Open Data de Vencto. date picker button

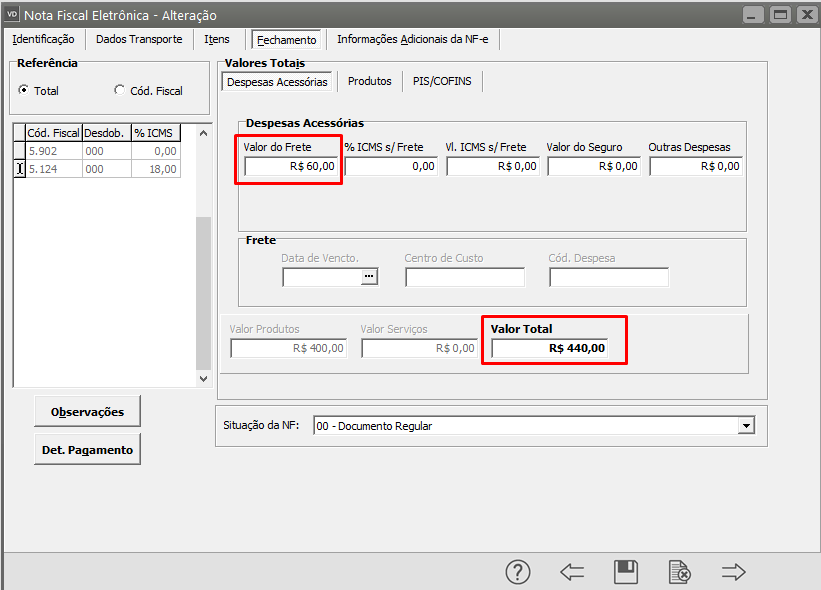tap(370, 277)
